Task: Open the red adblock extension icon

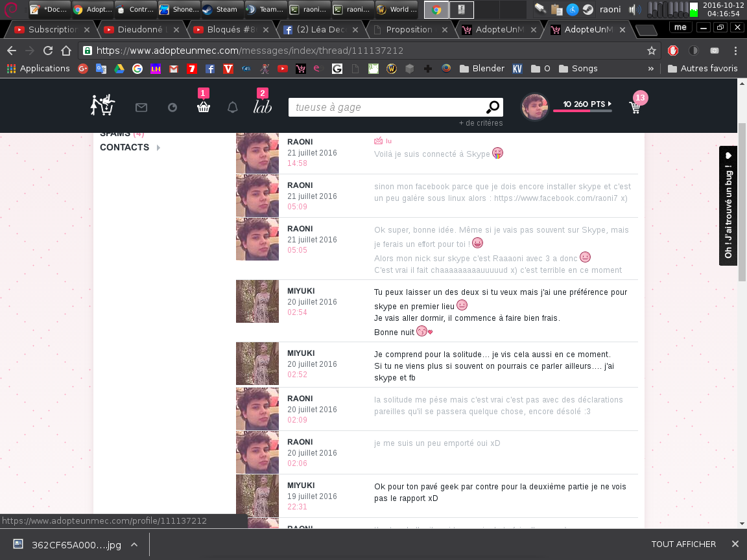Action: click(x=672, y=51)
